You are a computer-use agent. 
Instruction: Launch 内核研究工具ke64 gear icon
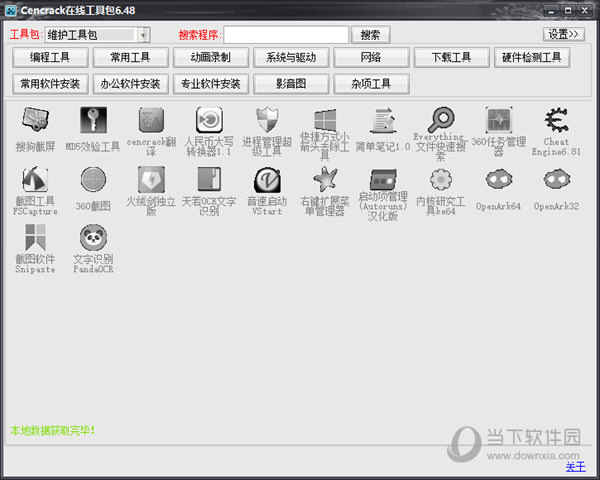tap(441, 179)
